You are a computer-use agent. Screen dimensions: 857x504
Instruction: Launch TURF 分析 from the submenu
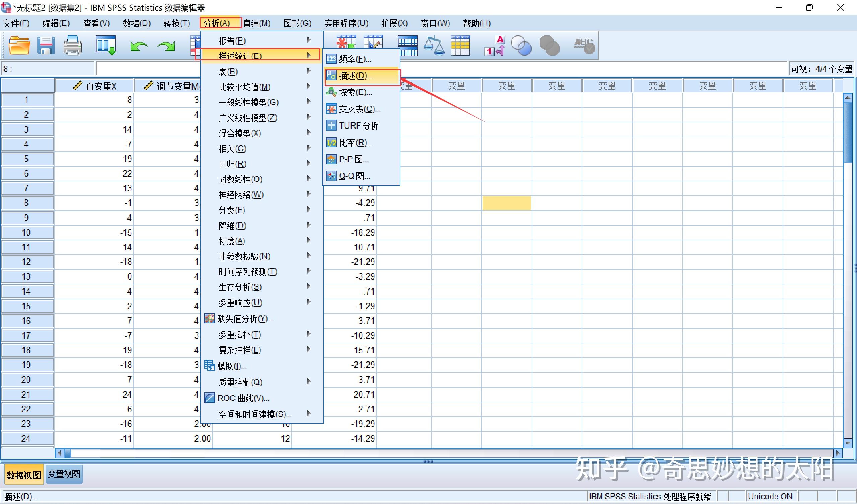point(361,125)
